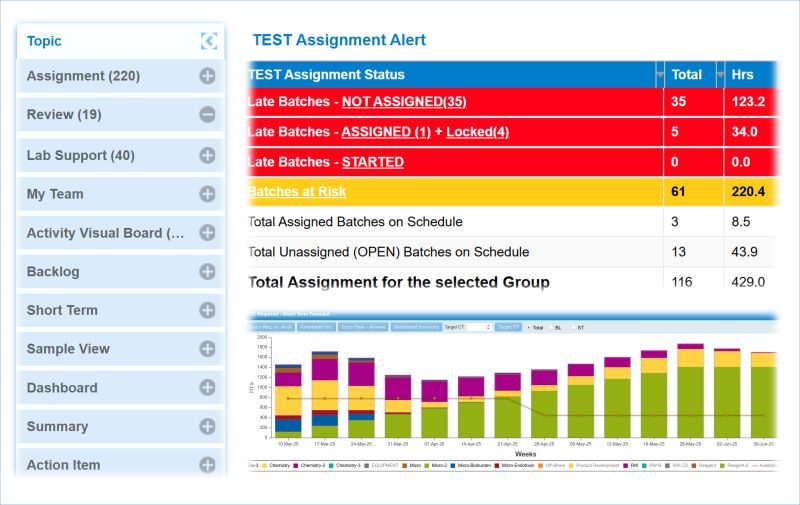
Task: Open the Total column filter dropdown
Action: pos(722,75)
